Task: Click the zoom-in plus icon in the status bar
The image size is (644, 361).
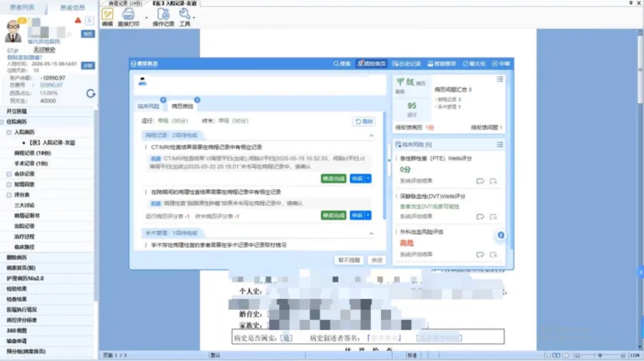Action: 623,355
